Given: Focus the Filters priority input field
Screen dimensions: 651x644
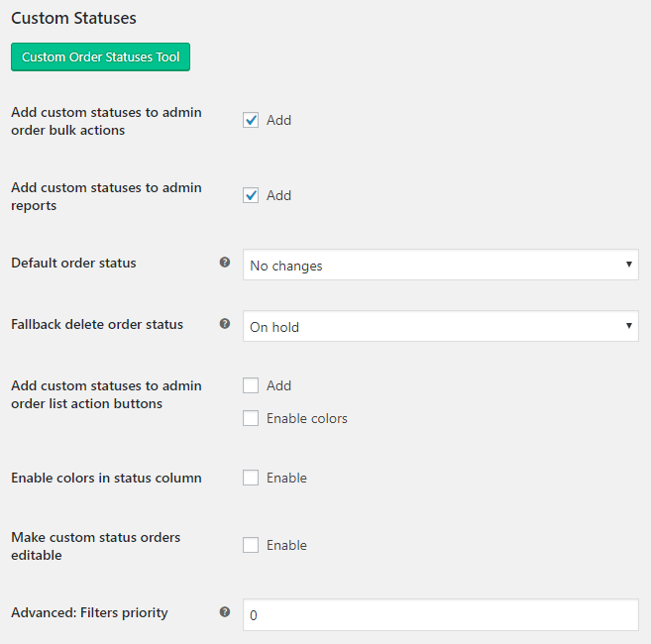Looking at the screenshot, I should [441, 614].
